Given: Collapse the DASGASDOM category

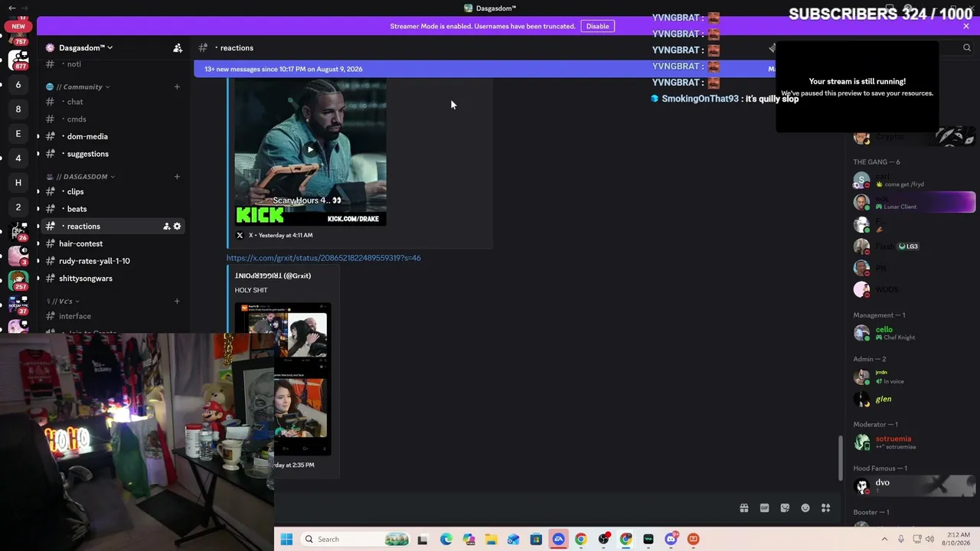Looking at the screenshot, I should tap(80, 177).
